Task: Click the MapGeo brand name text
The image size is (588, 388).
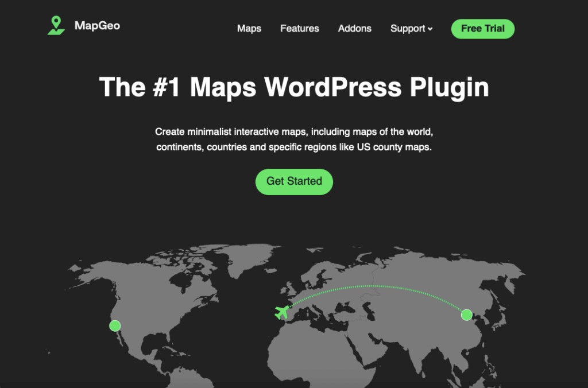Action: click(x=97, y=25)
